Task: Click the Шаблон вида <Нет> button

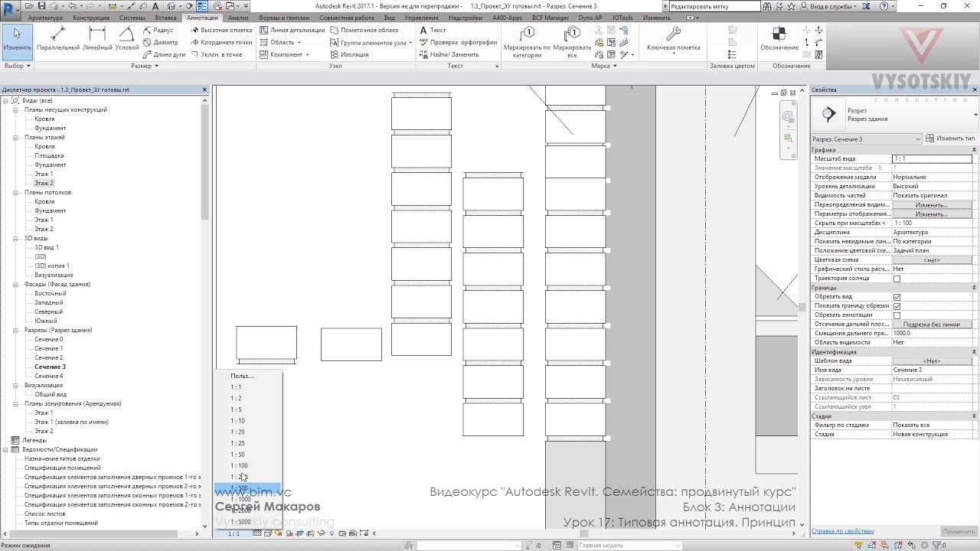Action: pyautogui.click(x=932, y=361)
